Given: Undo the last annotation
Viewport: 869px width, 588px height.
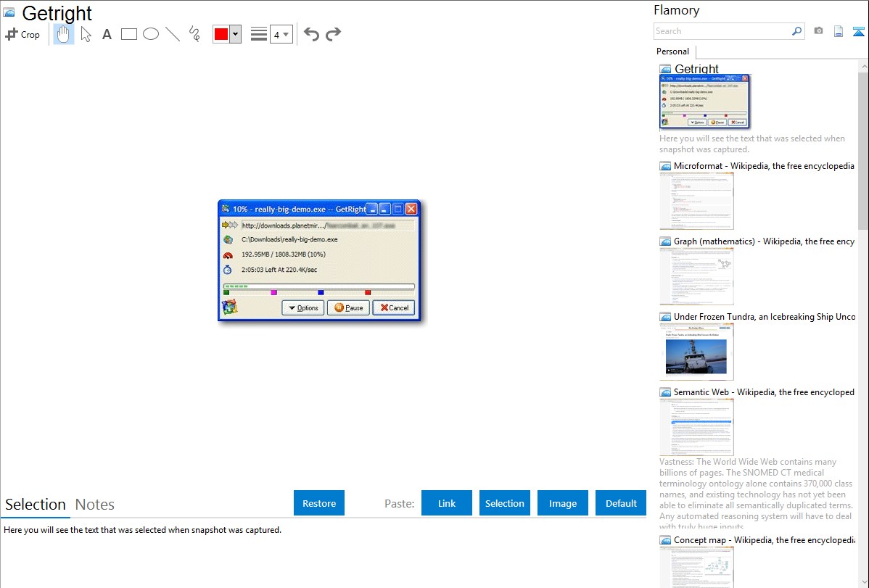Looking at the screenshot, I should (311, 34).
